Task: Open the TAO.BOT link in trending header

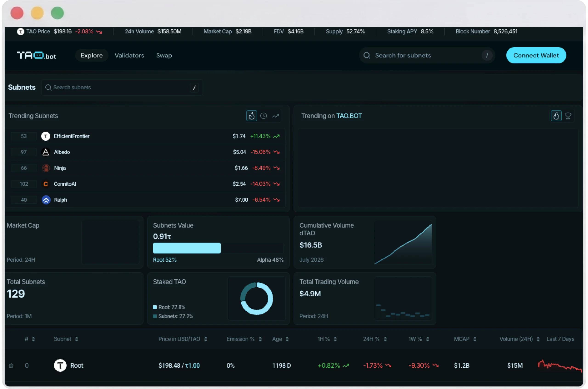Action: [349, 116]
